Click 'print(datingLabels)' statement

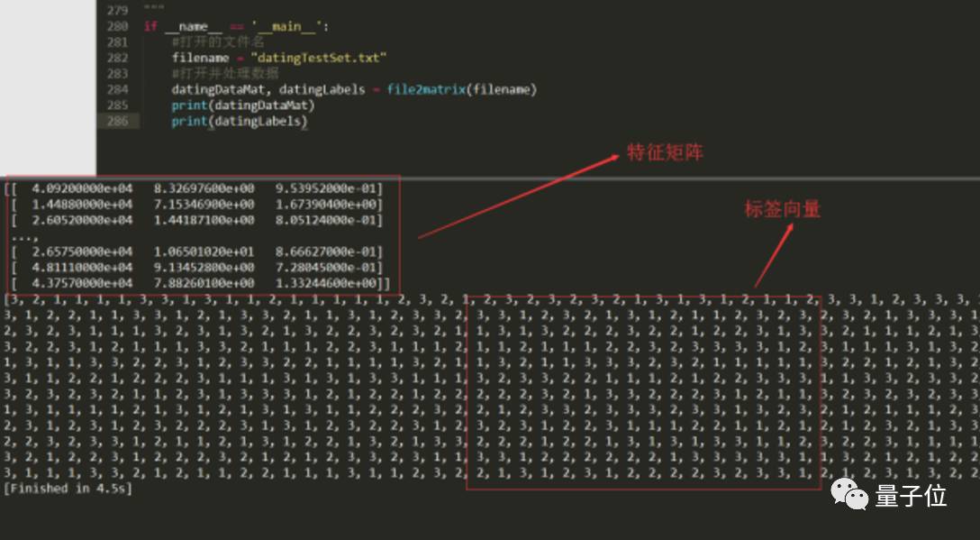tap(240, 121)
